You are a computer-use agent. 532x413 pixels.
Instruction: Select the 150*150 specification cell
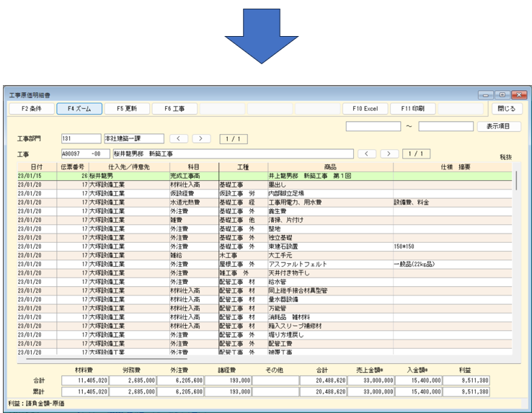(x=453, y=247)
